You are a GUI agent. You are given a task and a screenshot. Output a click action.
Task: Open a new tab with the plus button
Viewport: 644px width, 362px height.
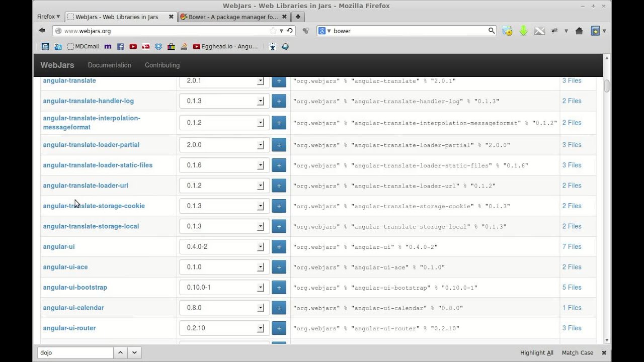pos(298,17)
